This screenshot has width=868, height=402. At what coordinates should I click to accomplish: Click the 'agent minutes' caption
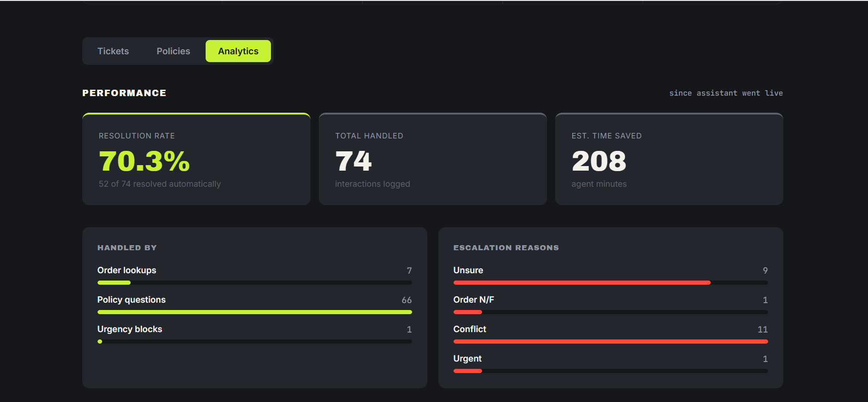599,184
